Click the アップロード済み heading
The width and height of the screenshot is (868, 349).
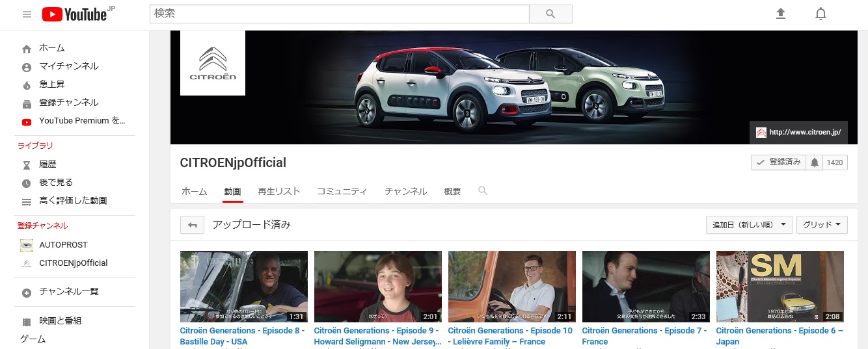pyautogui.click(x=251, y=225)
